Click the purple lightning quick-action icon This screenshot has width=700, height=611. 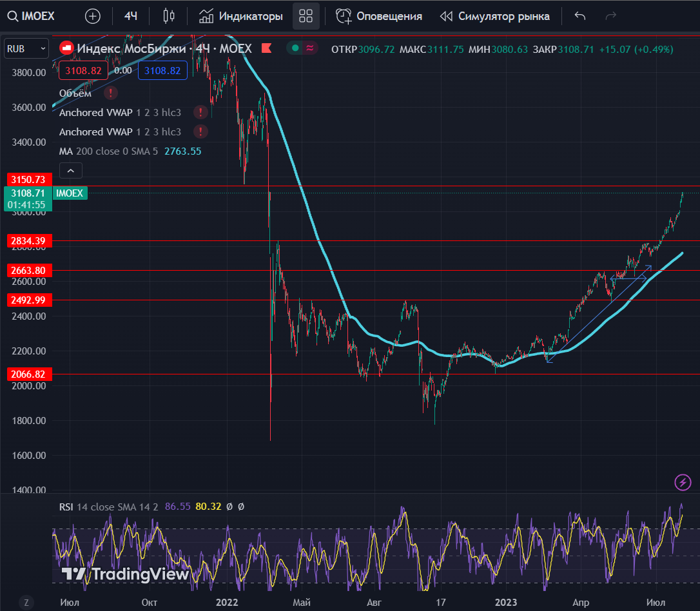pyautogui.click(x=683, y=482)
